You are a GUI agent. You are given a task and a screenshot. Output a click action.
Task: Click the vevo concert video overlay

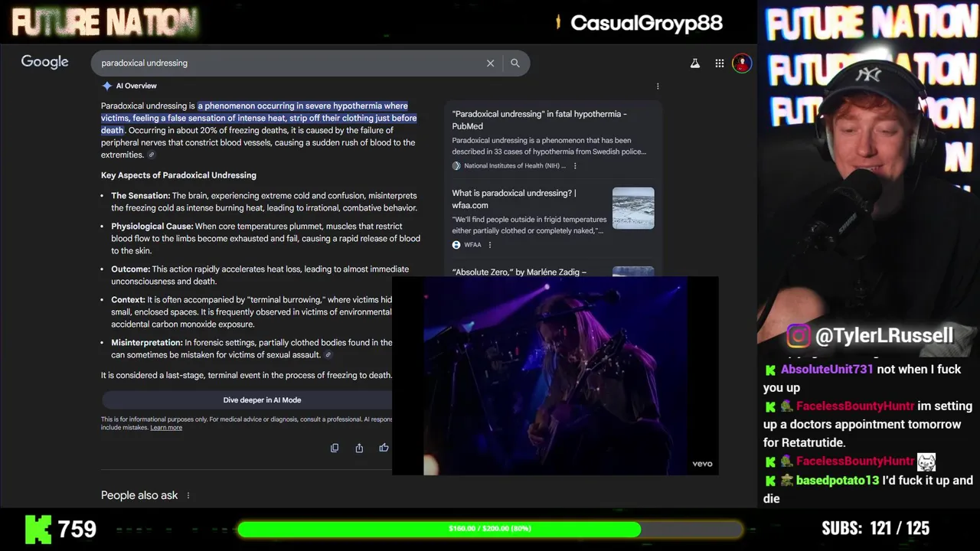tap(555, 376)
